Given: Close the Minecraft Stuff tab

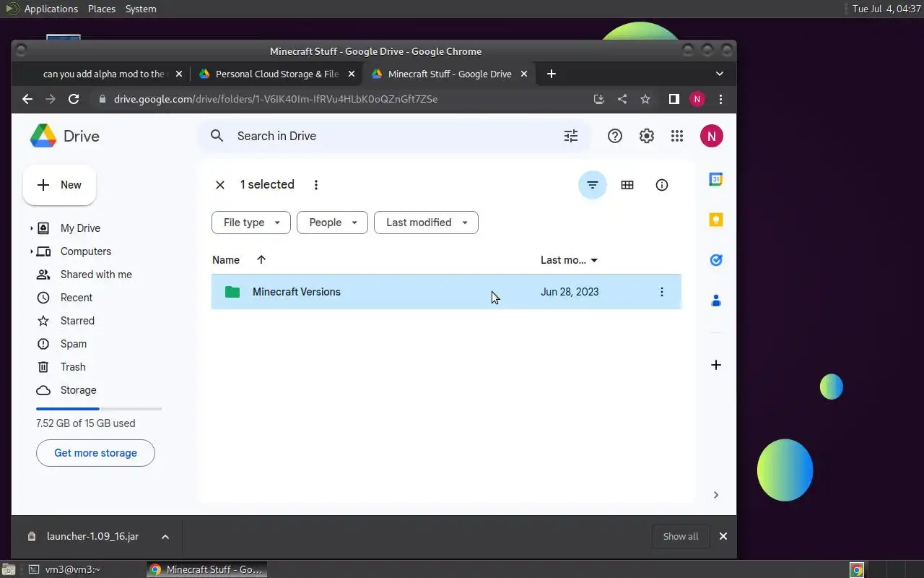Looking at the screenshot, I should [524, 74].
